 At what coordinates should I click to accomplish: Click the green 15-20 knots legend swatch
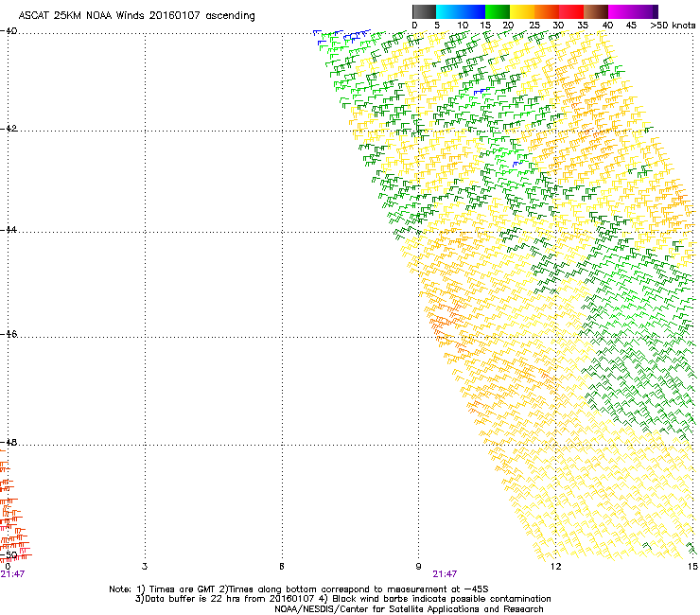[x=498, y=11]
